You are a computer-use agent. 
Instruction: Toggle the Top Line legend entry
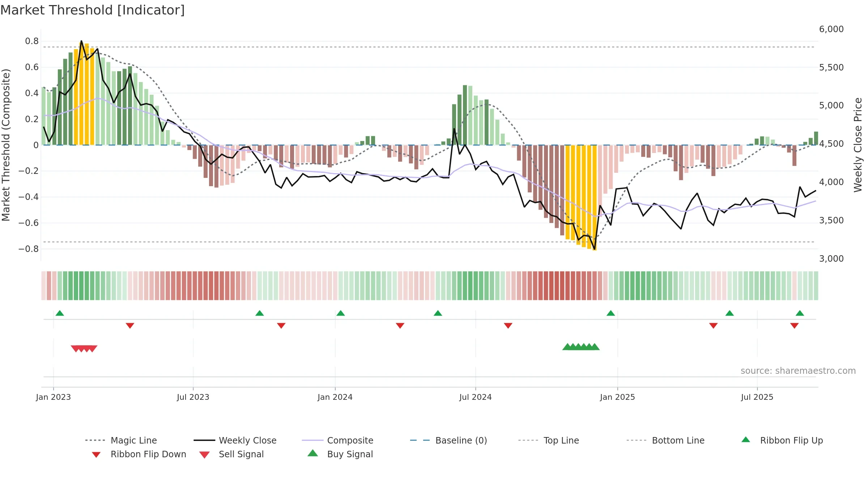548,440
